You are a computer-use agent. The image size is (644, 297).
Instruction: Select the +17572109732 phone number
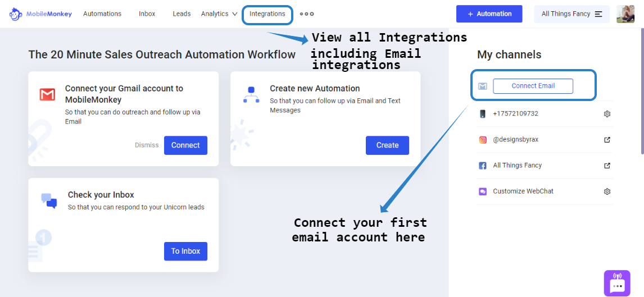515,113
